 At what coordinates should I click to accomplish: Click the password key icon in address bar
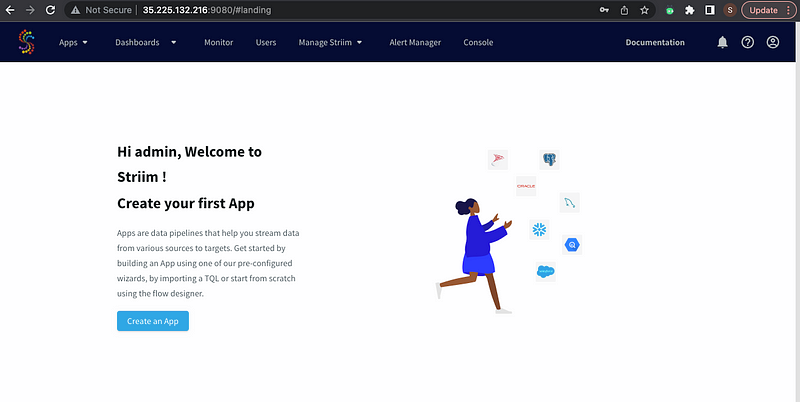(604, 10)
